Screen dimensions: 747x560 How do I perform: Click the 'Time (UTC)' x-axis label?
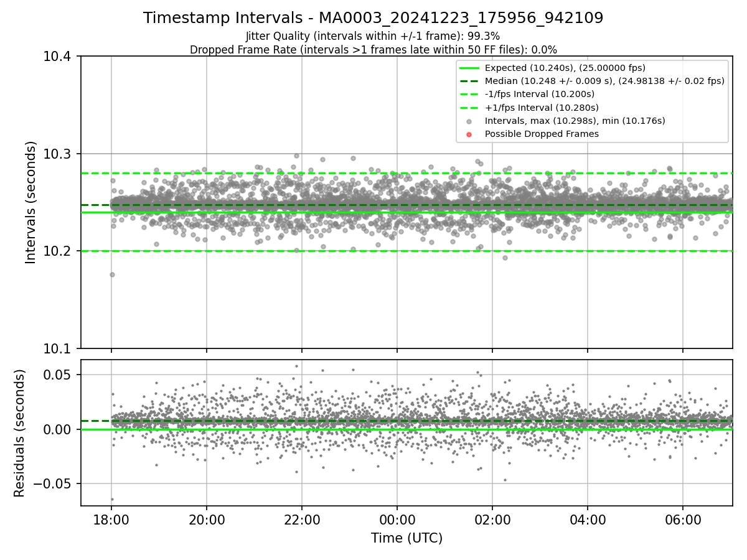[406, 538]
